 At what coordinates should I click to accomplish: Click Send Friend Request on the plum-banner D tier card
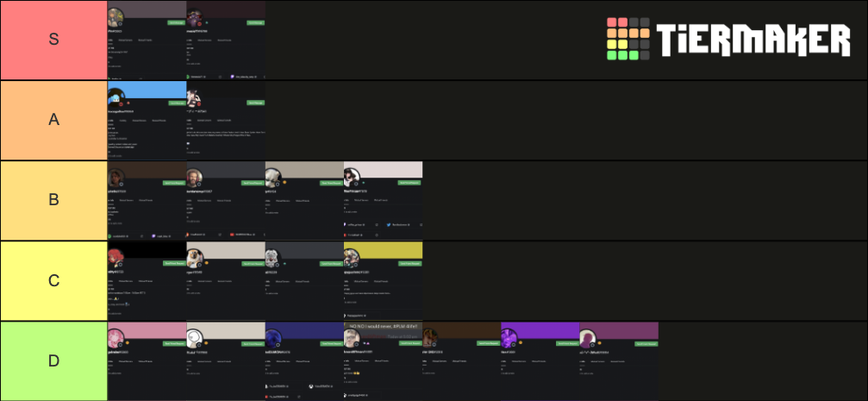coord(646,343)
